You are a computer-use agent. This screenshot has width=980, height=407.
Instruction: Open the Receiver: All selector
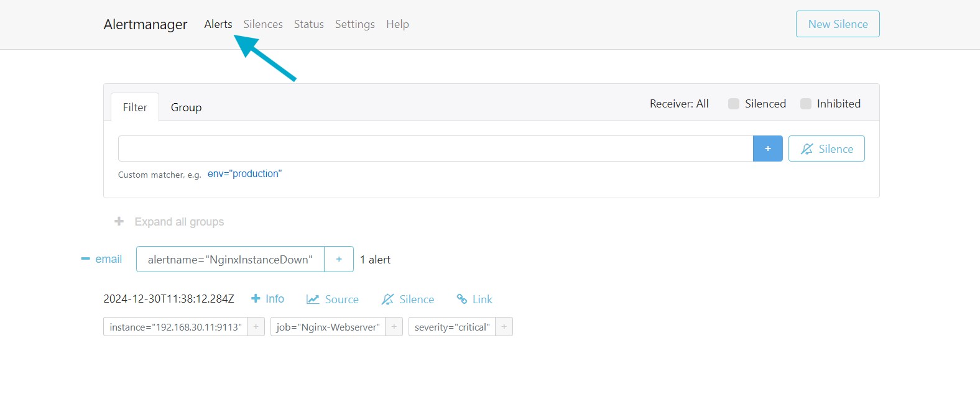pyautogui.click(x=679, y=104)
